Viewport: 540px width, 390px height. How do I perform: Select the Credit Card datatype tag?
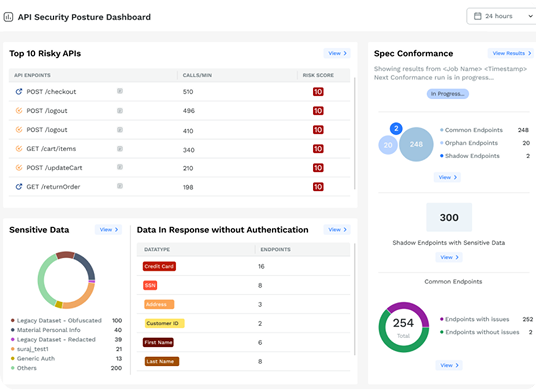159,266
